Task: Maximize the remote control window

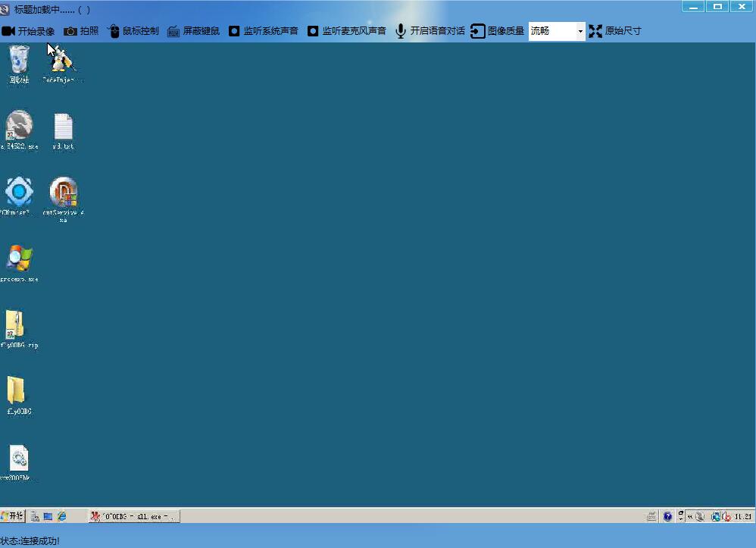Action: click(717, 6)
